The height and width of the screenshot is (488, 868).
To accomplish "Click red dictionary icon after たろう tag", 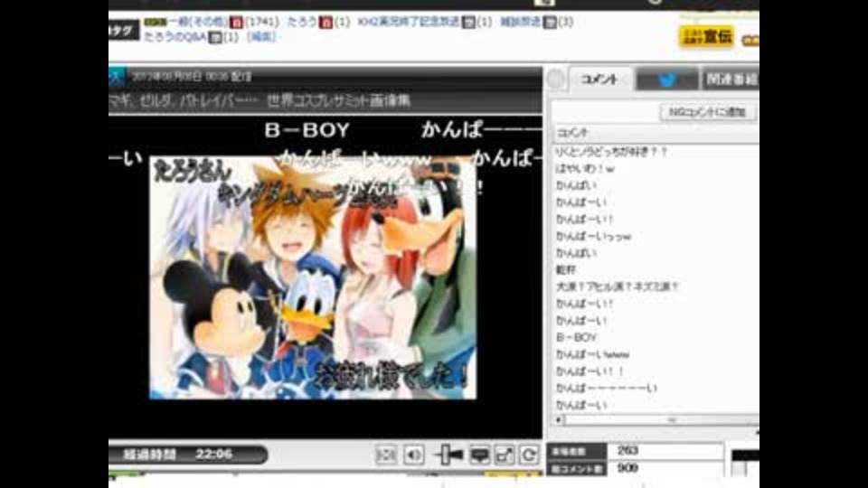I will tap(326, 22).
